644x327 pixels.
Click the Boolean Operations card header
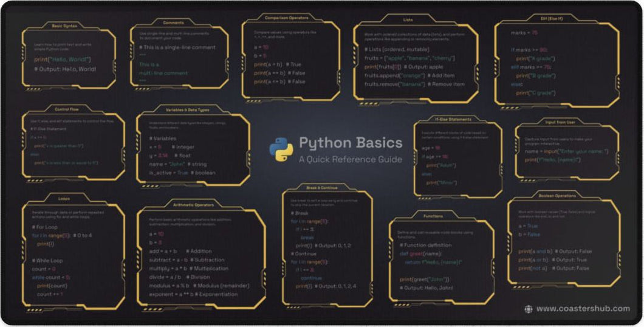point(557,196)
